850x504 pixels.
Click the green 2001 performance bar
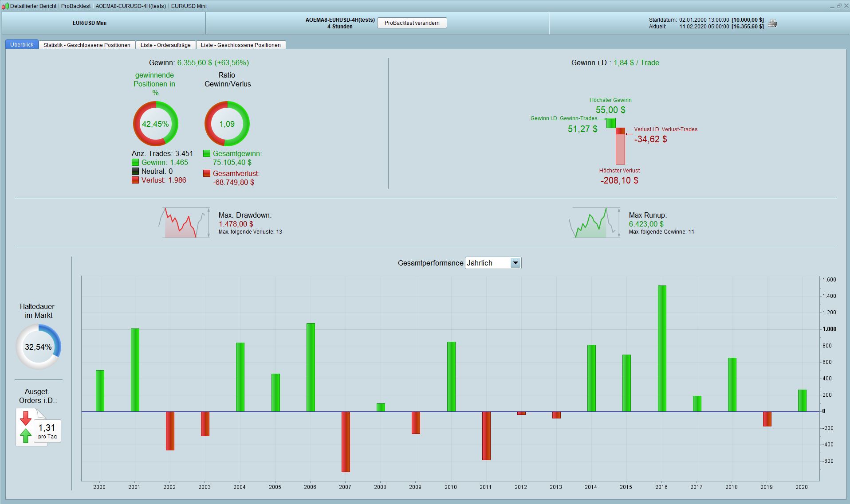click(x=135, y=370)
